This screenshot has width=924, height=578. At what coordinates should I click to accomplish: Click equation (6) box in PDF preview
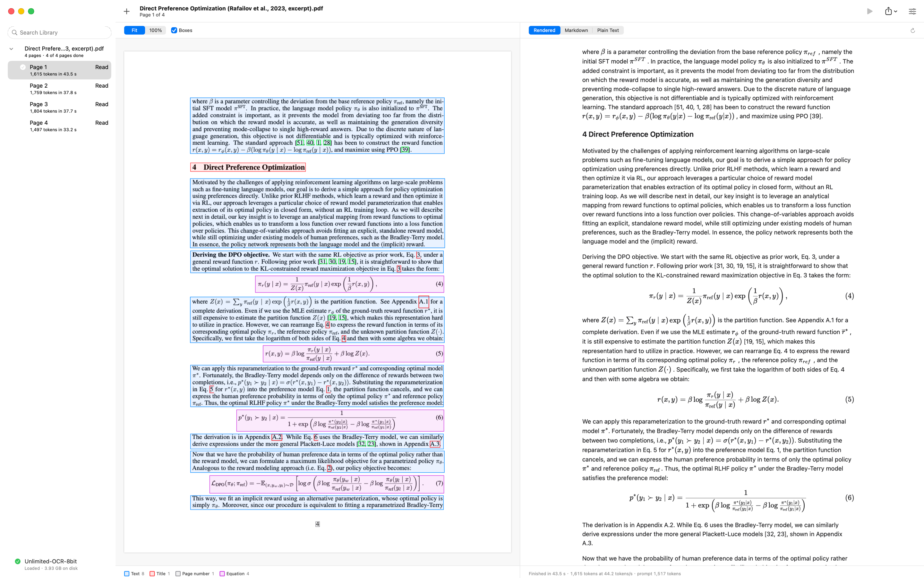[340, 421]
